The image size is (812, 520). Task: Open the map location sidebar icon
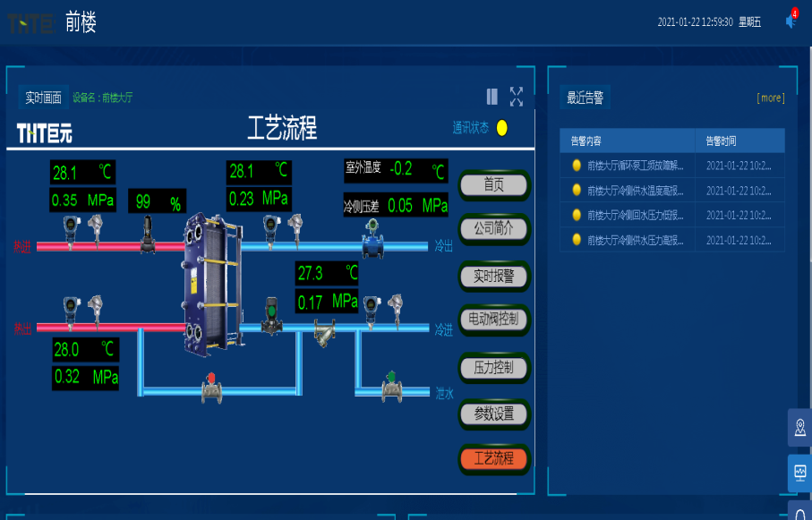point(799,428)
